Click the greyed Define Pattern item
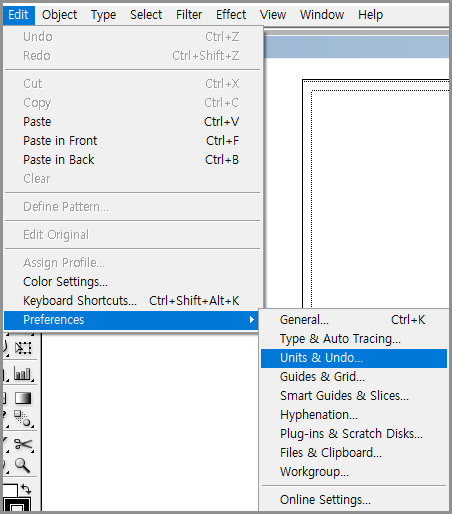This screenshot has height=514, width=452. click(131, 207)
